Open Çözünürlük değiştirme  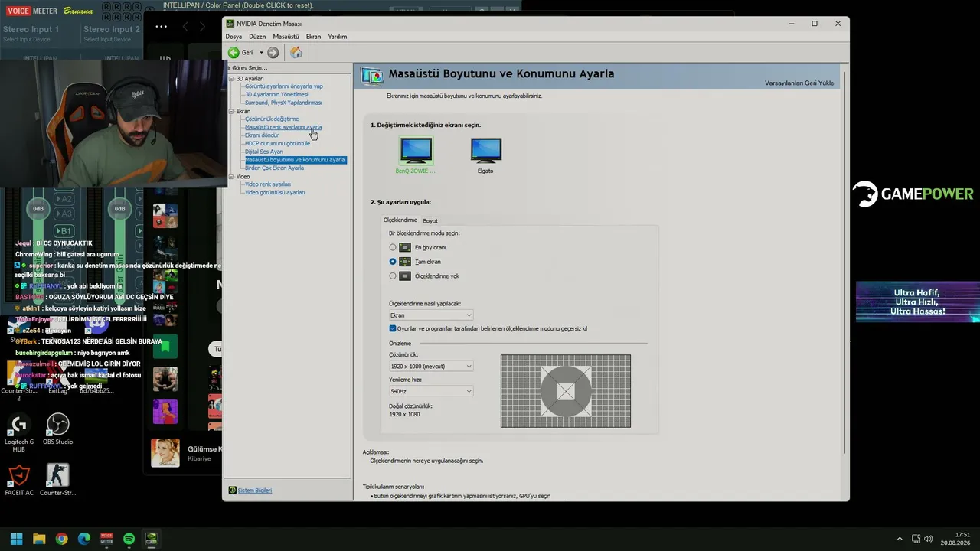(272, 119)
